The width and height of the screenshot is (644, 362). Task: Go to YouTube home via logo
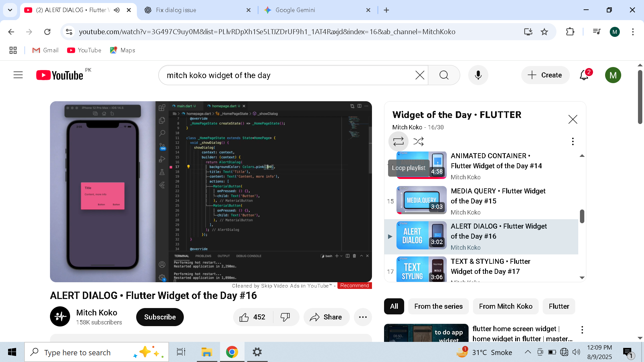60,75
